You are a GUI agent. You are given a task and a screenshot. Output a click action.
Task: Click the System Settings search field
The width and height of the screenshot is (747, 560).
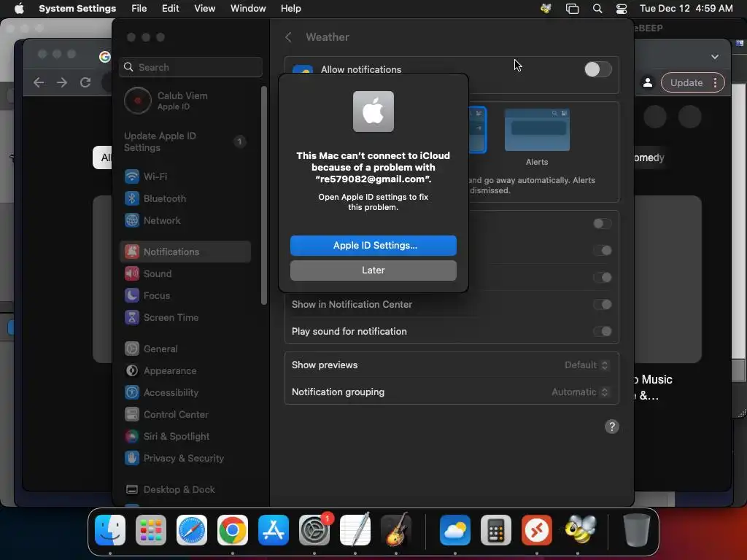click(190, 67)
